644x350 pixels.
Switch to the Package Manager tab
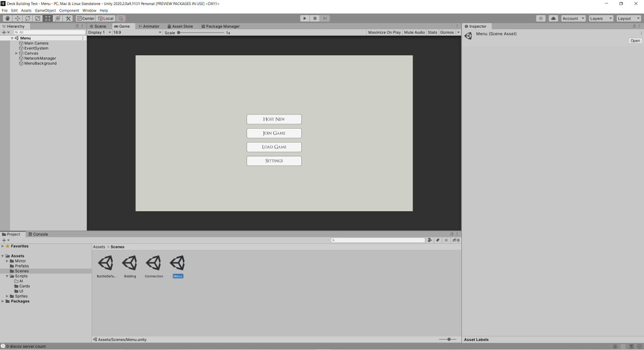point(221,26)
